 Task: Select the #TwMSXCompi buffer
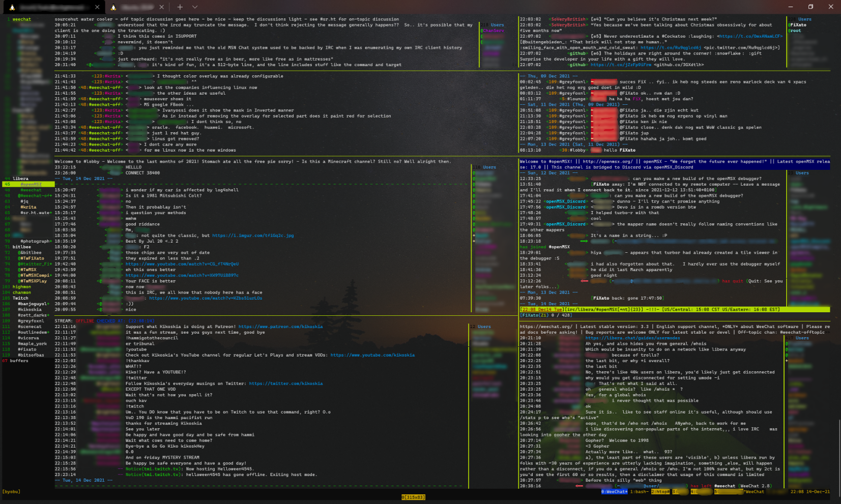pyautogui.click(x=35, y=275)
